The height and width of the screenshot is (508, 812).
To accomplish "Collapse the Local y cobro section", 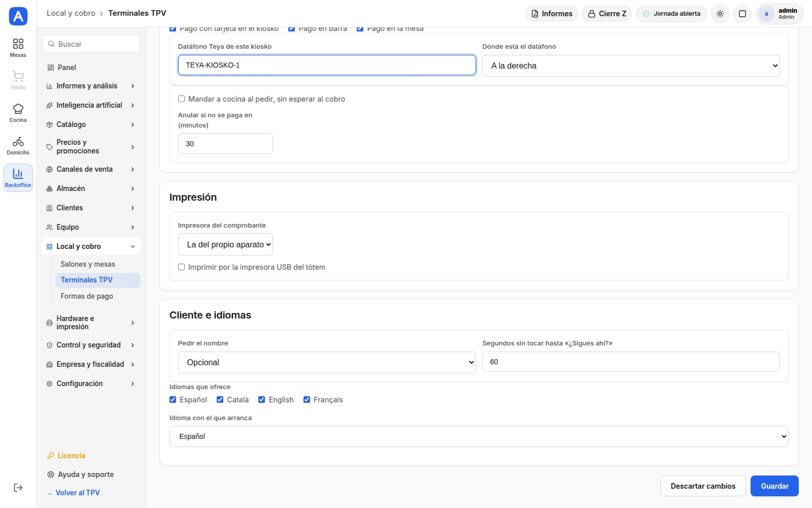I will coord(91,246).
